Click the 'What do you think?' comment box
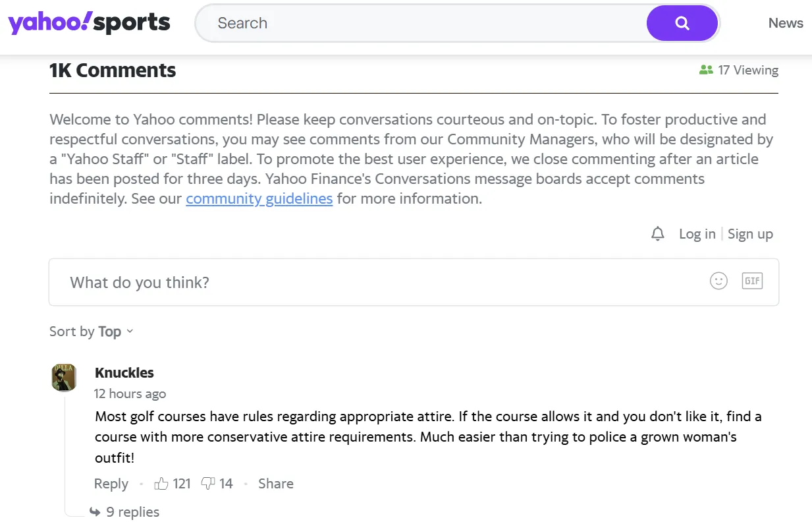The image size is (812, 522). click(382, 282)
